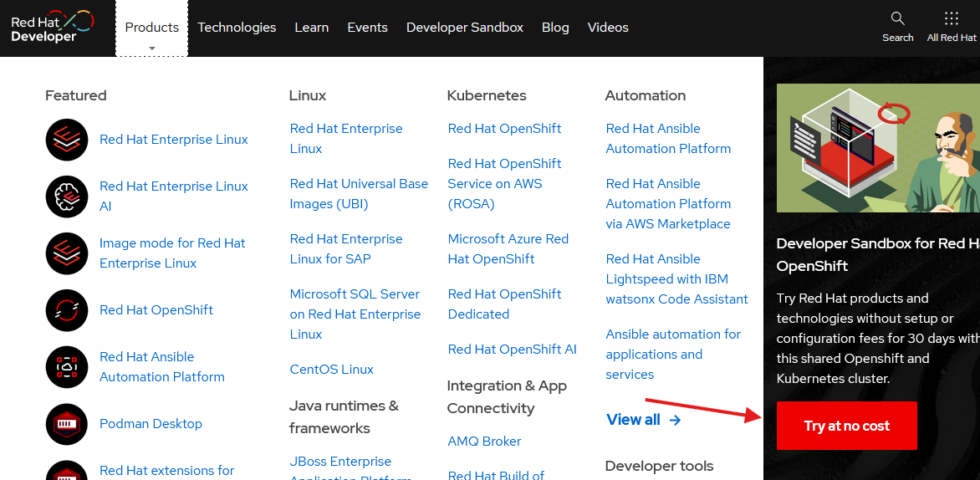Open featured Red Hat Enterprise Linux link

[174, 140]
